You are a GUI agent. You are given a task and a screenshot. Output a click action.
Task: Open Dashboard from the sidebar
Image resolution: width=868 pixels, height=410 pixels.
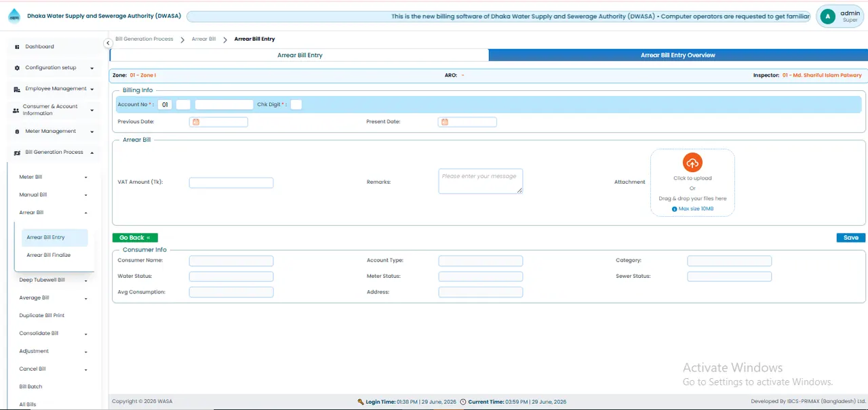(39, 47)
